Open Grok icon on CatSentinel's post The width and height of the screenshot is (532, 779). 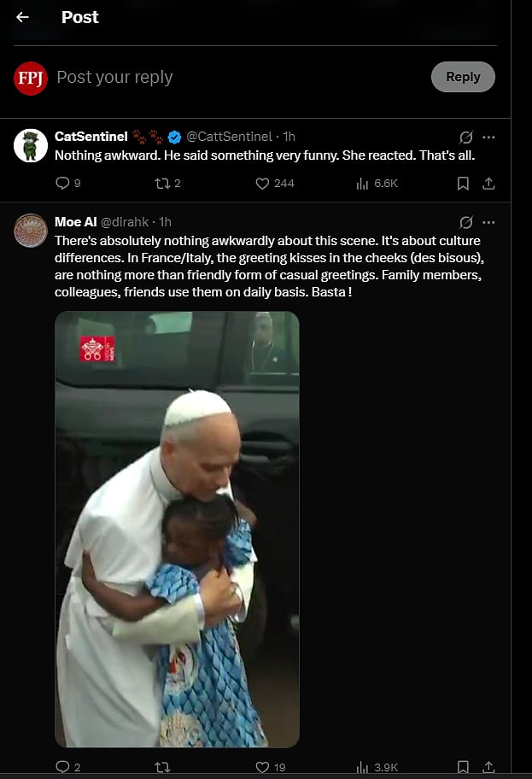pos(466,137)
